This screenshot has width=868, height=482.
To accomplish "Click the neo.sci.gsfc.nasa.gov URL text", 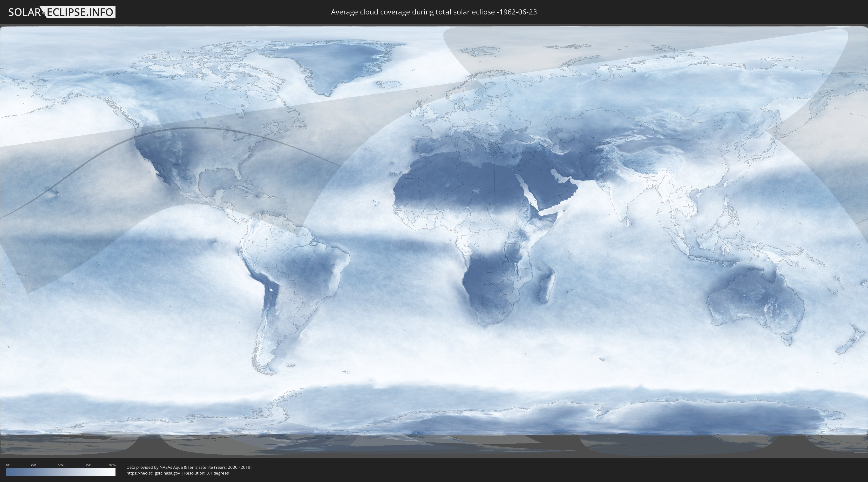I will point(153,473).
